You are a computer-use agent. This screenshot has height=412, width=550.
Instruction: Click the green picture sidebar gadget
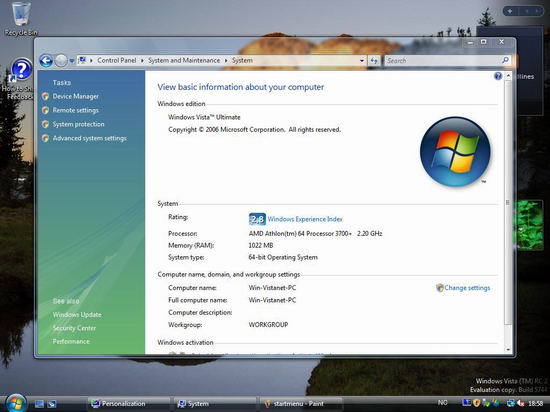tap(528, 225)
